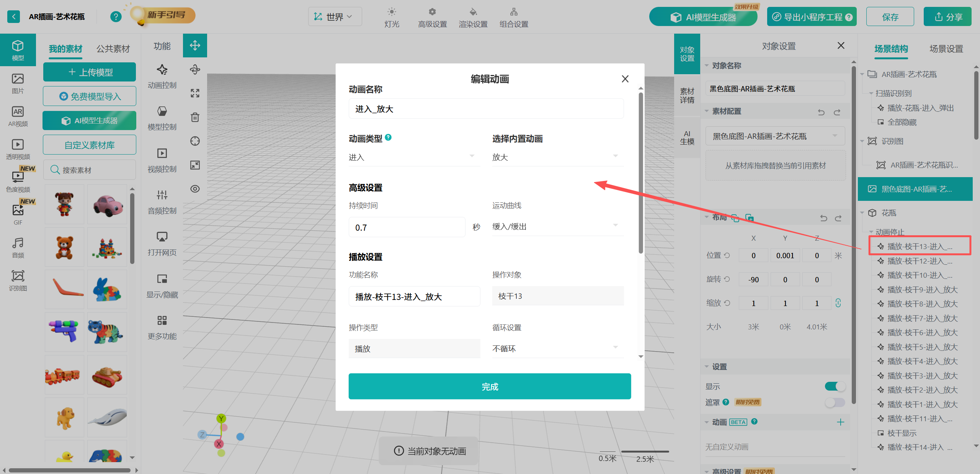
Task: Select the move tool icon
Action: (195, 46)
